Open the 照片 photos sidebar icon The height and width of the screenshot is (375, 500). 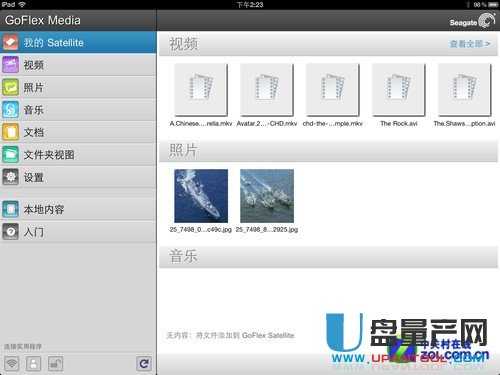tap(10, 87)
